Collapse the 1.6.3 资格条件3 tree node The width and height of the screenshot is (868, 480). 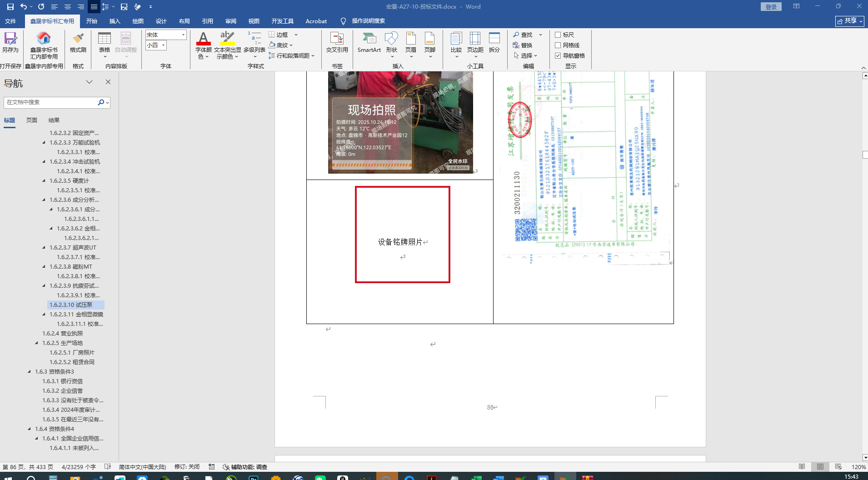pyautogui.click(x=30, y=371)
